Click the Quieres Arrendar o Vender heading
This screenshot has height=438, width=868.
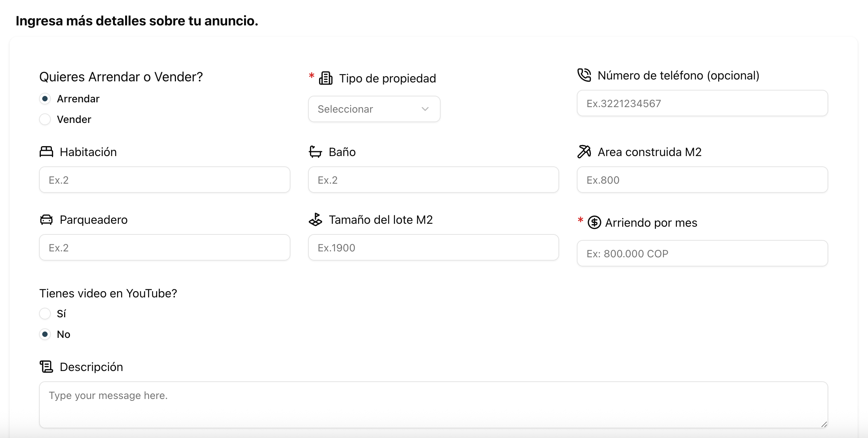[x=121, y=77]
